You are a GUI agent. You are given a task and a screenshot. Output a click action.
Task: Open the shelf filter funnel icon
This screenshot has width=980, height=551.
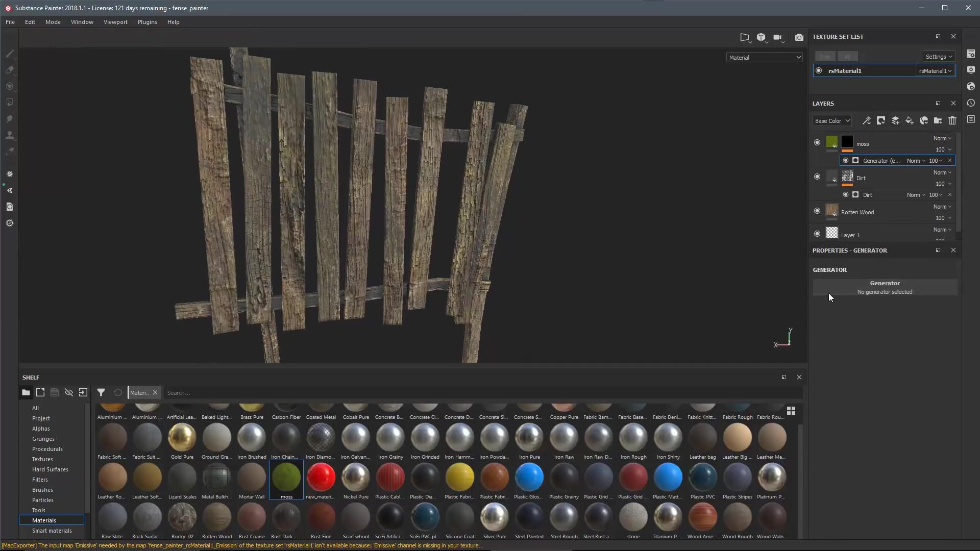tap(101, 392)
